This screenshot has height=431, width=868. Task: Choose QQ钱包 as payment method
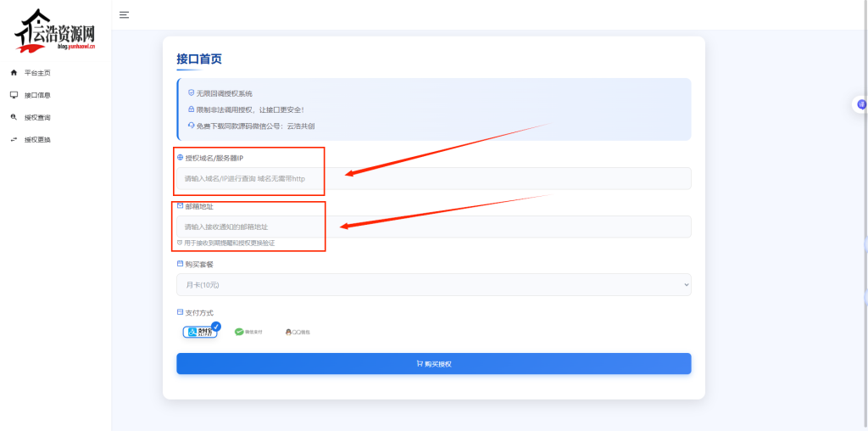pyautogui.click(x=298, y=332)
